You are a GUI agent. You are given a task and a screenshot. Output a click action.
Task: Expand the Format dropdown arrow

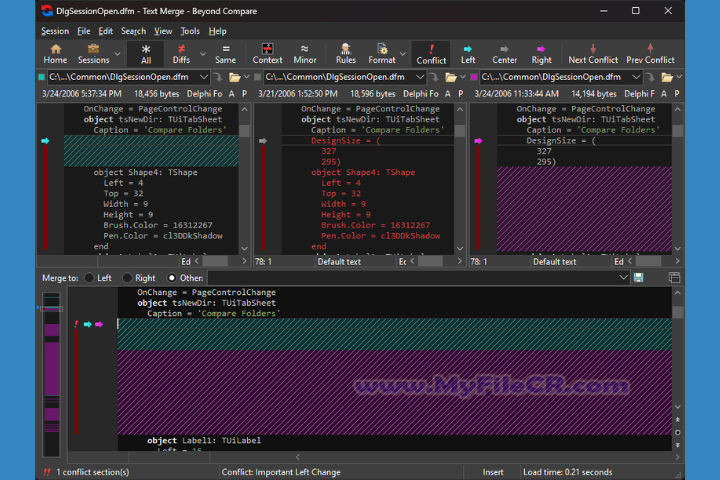point(403,54)
